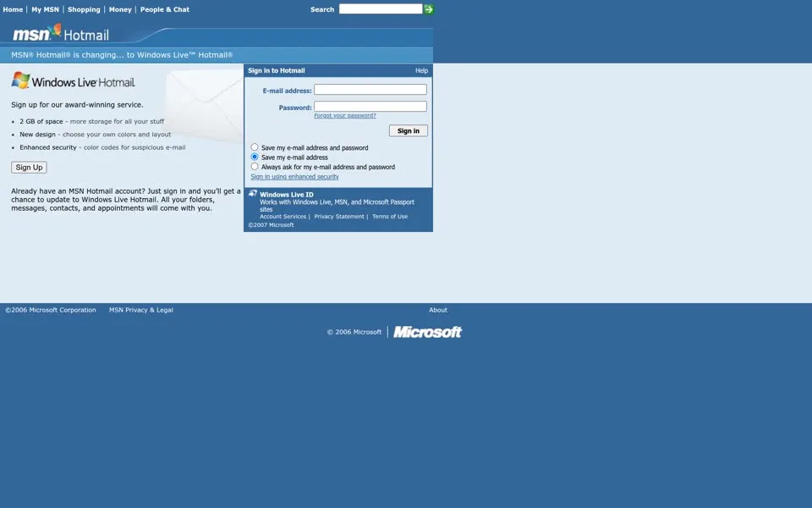Click the Sign in button
The width and height of the screenshot is (812, 508).
tap(408, 130)
